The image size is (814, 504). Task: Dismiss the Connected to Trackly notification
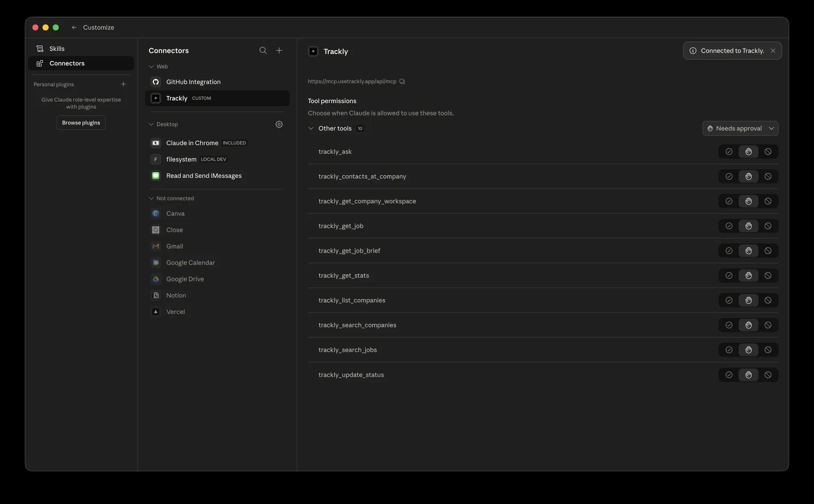(x=773, y=50)
